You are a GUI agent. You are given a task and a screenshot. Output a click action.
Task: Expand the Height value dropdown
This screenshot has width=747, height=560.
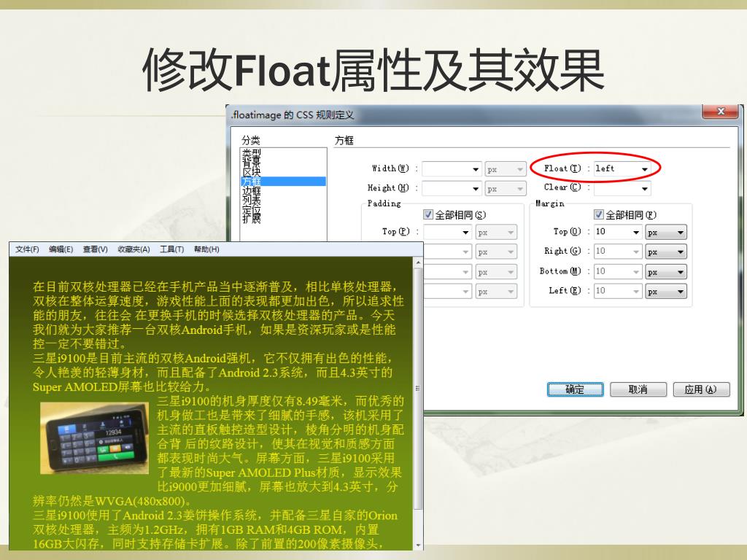[x=476, y=189]
